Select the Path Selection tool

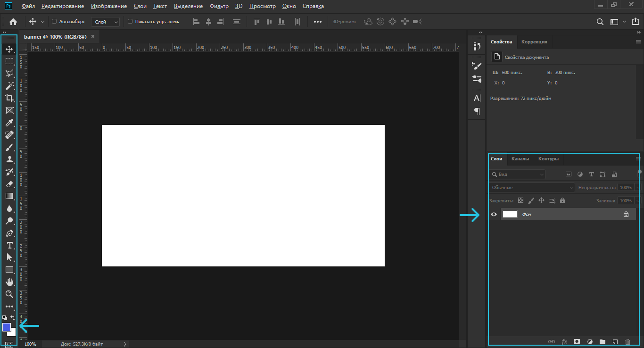pyautogui.click(x=9, y=257)
